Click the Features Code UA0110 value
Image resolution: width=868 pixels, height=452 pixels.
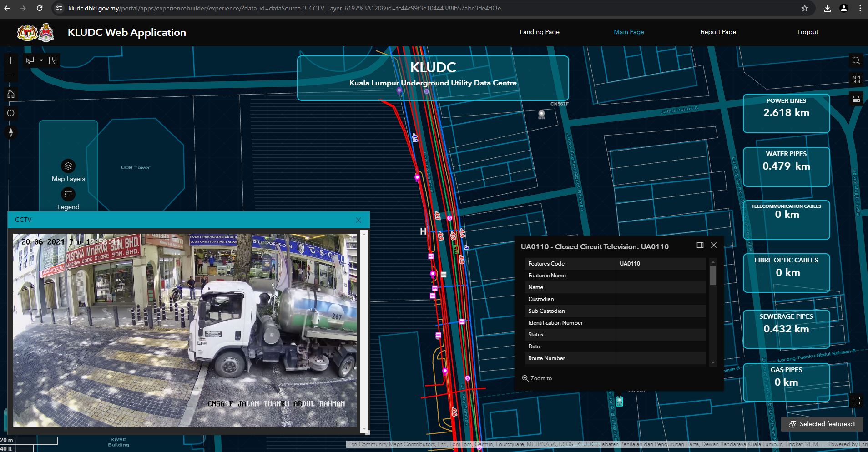pos(630,264)
